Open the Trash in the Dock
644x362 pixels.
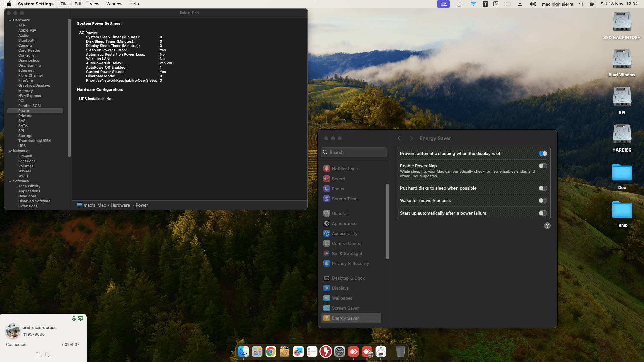click(400, 351)
